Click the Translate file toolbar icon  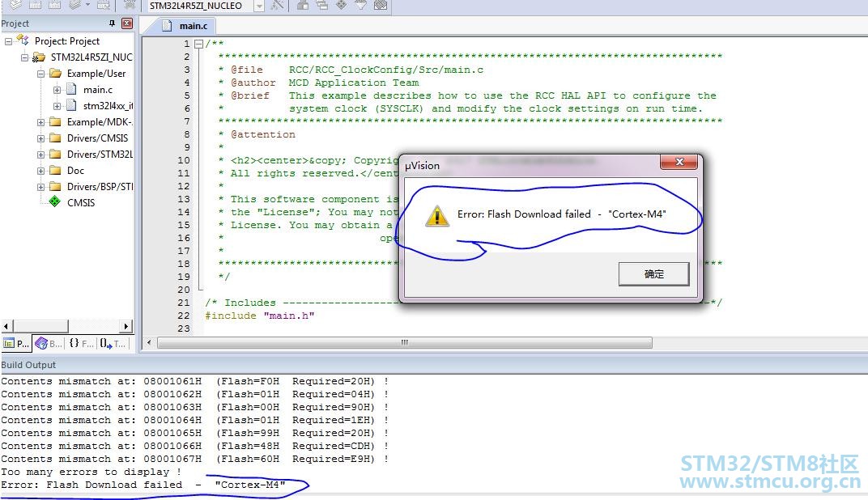[x=15, y=5]
